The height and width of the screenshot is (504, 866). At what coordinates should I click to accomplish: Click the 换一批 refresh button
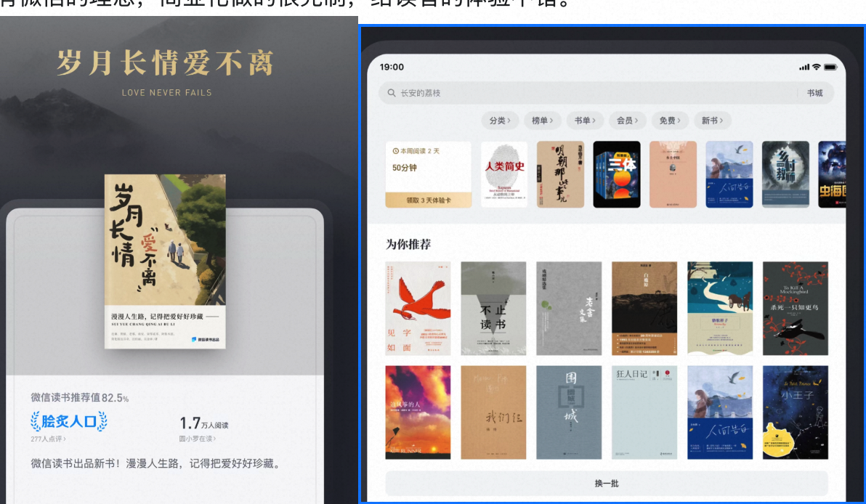[607, 483]
